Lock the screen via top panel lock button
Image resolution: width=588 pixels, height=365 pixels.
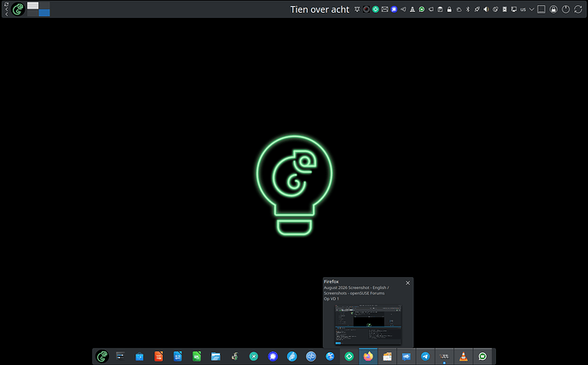click(554, 9)
